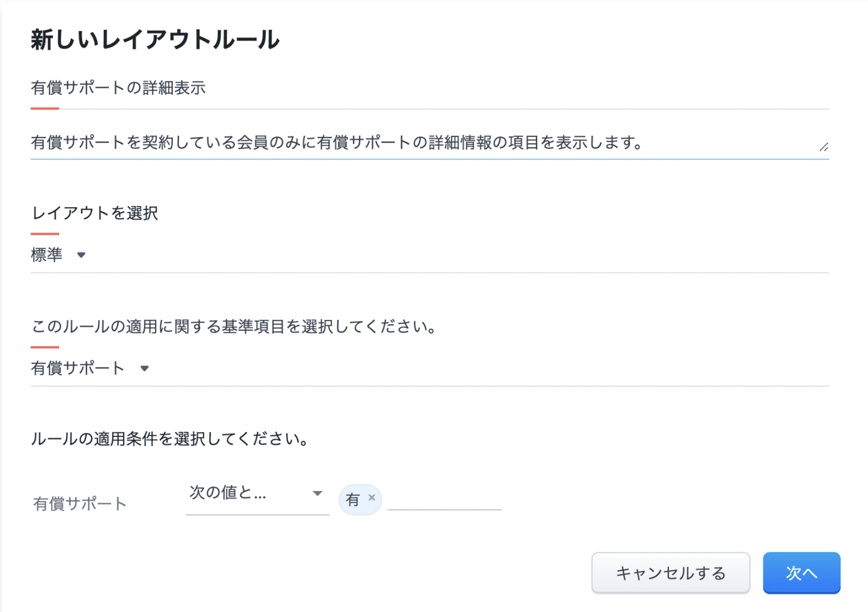Open the 標準 layout selector
Image resolution: width=868 pixels, height=612 pixels.
pos(47,255)
